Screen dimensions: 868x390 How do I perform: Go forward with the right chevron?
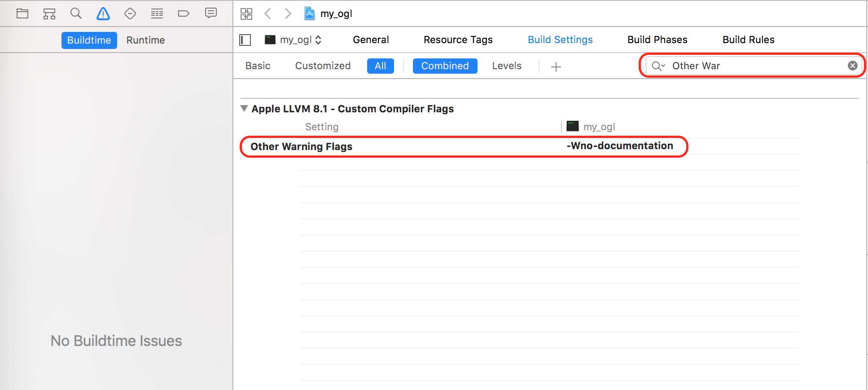pyautogui.click(x=288, y=13)
